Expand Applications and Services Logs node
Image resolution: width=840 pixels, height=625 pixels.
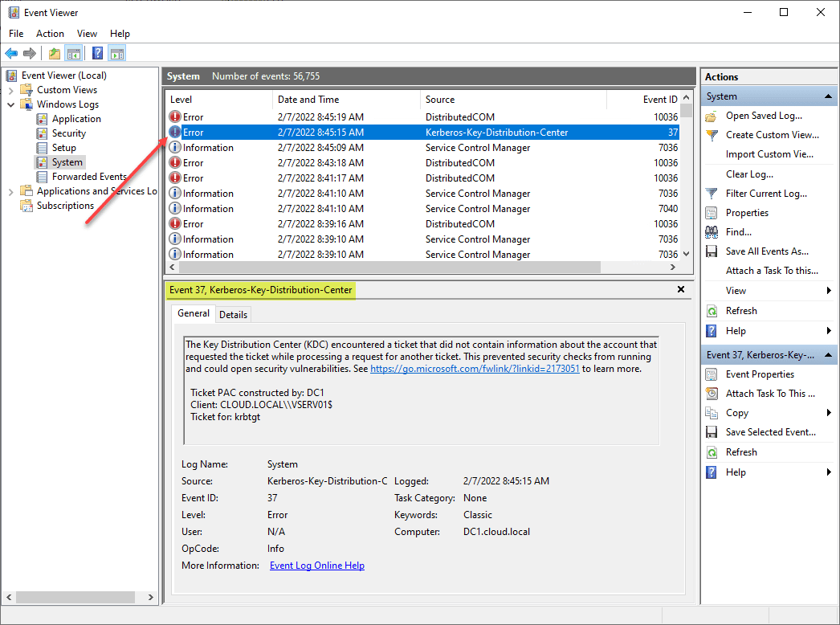click(x=11, y=191)
